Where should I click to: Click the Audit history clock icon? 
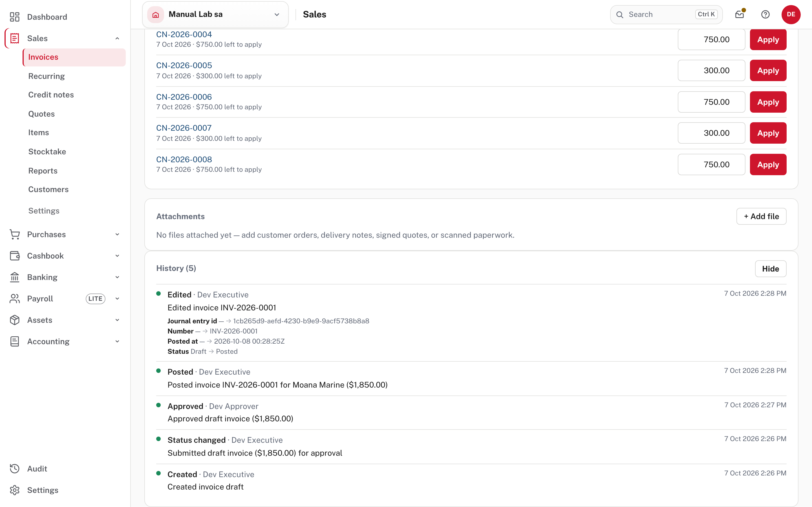14,468
